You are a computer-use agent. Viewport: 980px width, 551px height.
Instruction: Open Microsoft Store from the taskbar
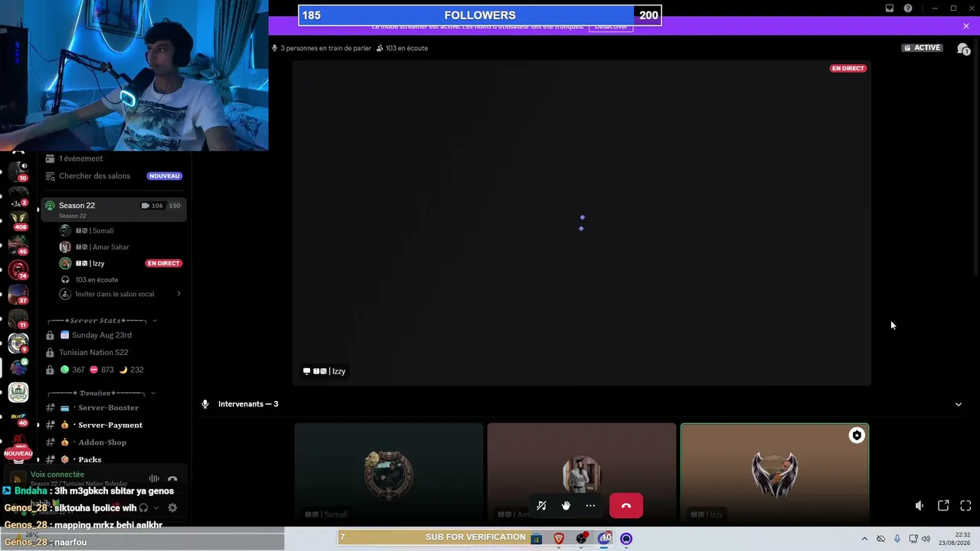536,539
